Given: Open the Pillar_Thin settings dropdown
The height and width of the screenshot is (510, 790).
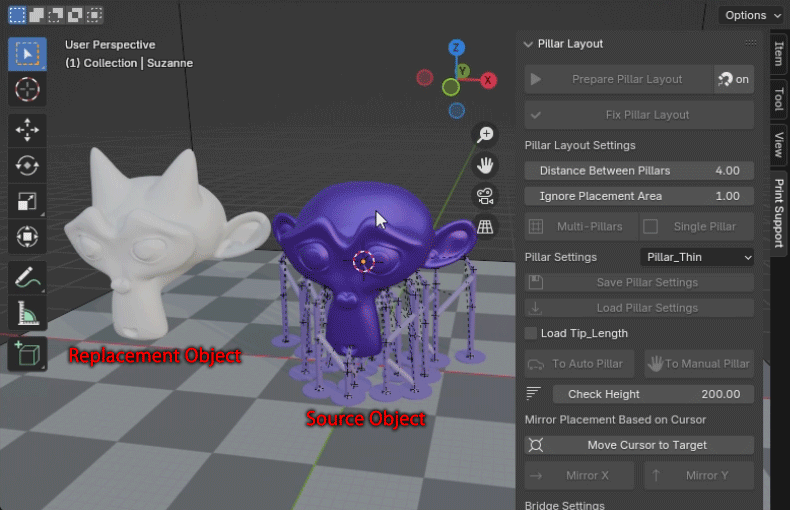Looking at the screenshot, I should point(697,257).
